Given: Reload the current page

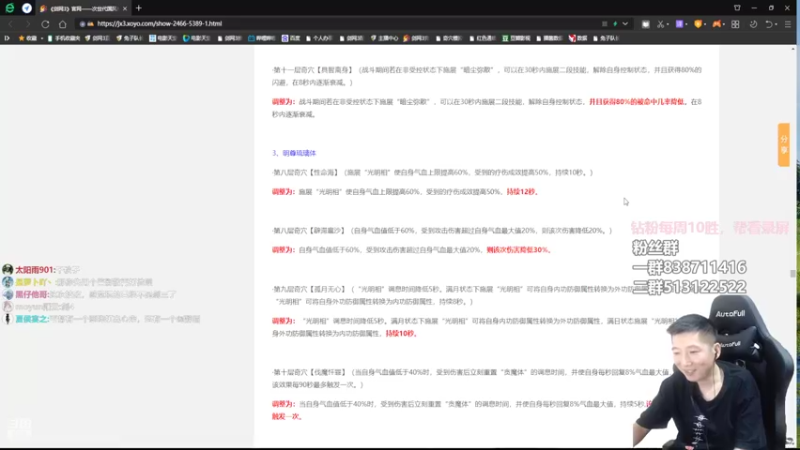Looking at the screenshot, I should [x=45, y=24].
